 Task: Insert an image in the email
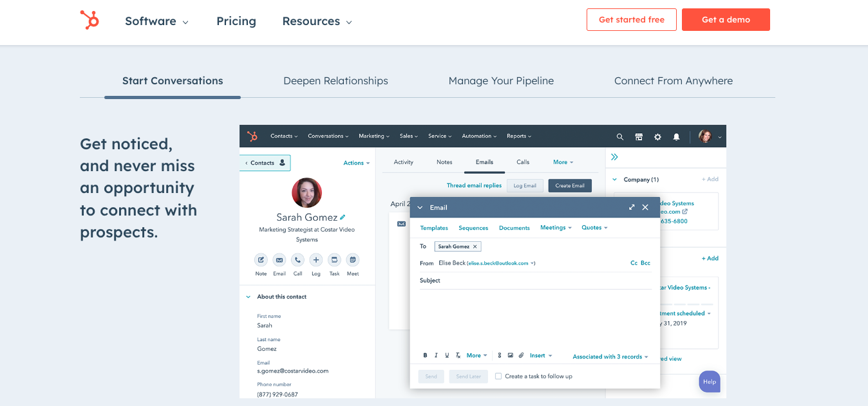pos(510,356)
